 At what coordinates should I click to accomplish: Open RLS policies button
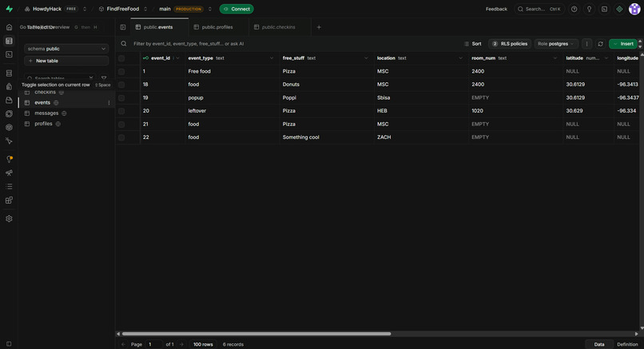[510, 44]
